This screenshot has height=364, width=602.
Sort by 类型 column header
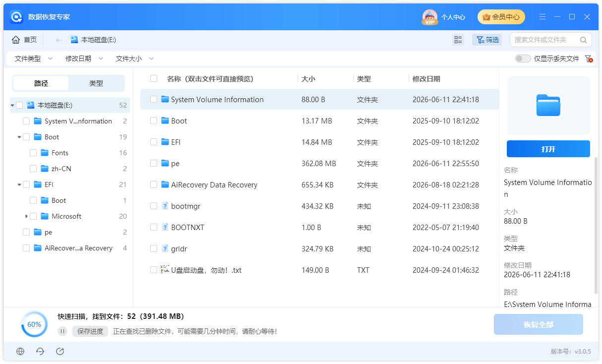coord(364,78)
